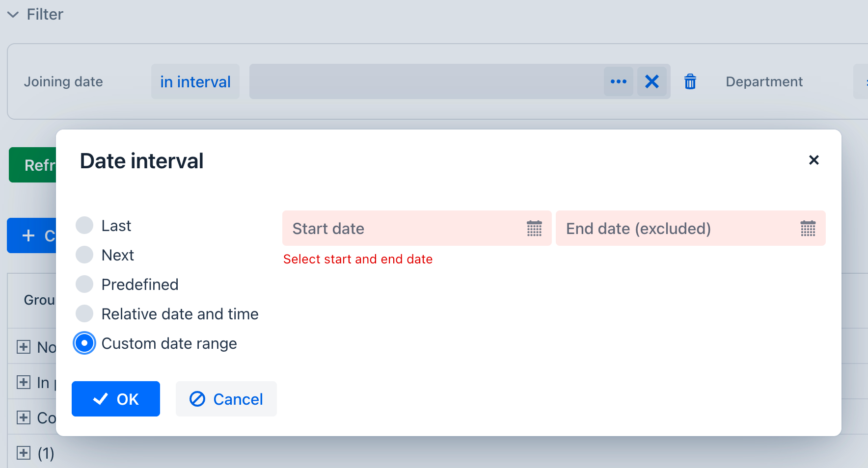This screenshot has width=868, height=468.
Task: Clear the Joining date filter value with X
Action: click(x=652, y=81)
